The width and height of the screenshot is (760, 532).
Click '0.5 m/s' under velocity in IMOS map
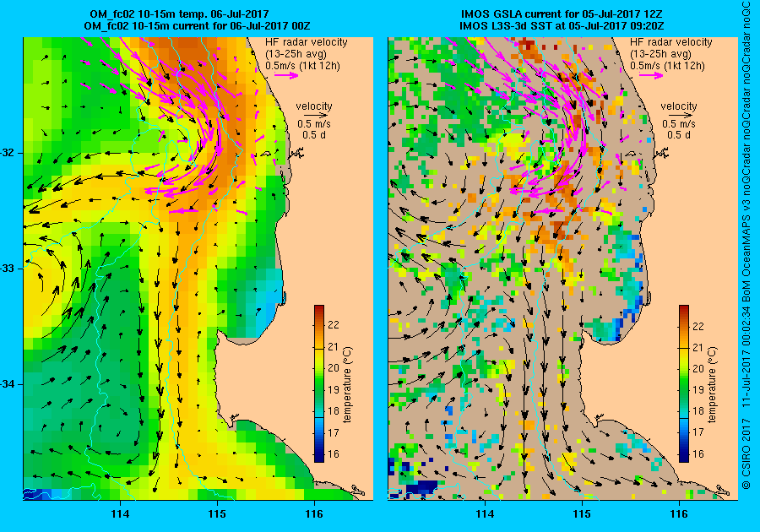[679, 124]
